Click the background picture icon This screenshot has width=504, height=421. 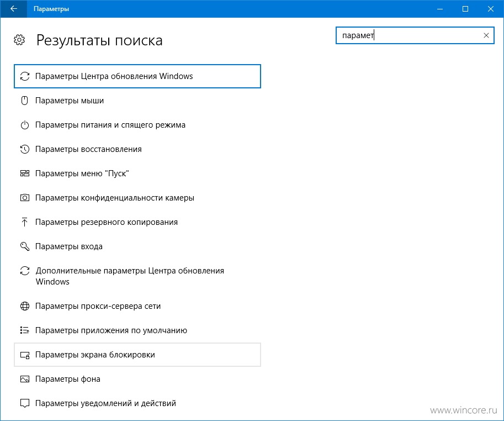tap(25, 379)
